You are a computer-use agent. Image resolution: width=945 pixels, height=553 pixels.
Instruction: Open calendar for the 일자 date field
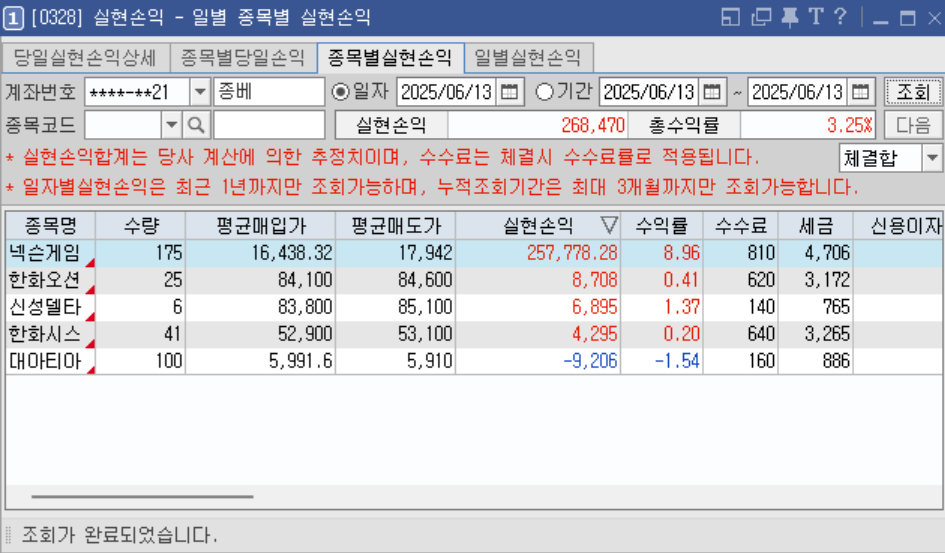click(x=510, y=92)
